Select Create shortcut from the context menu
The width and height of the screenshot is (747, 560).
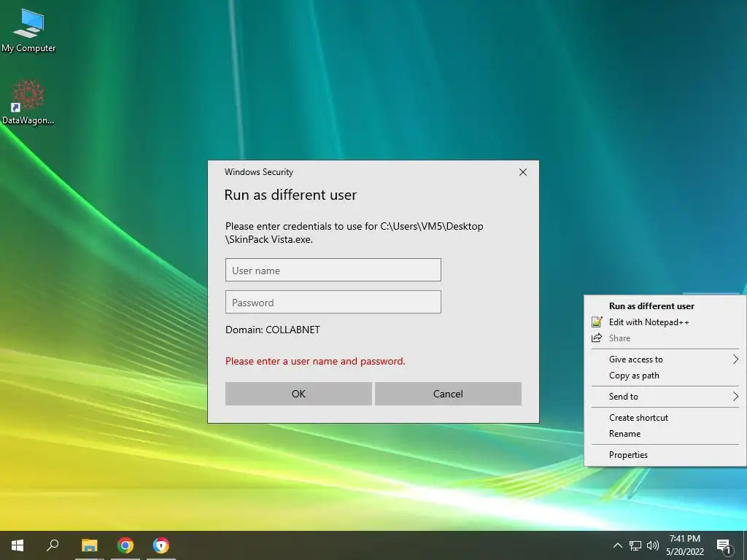tap(665, 418)
